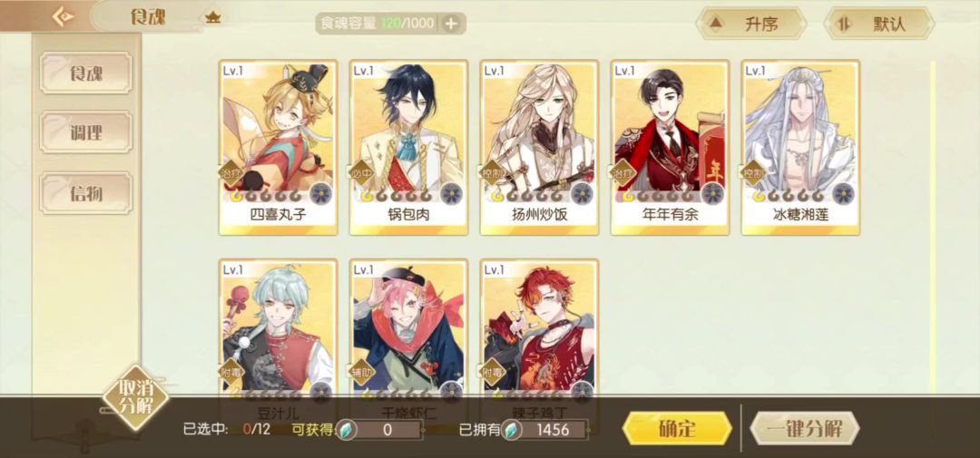Click the flower emblem on 四喜丸子 card

tap(321, 194)
